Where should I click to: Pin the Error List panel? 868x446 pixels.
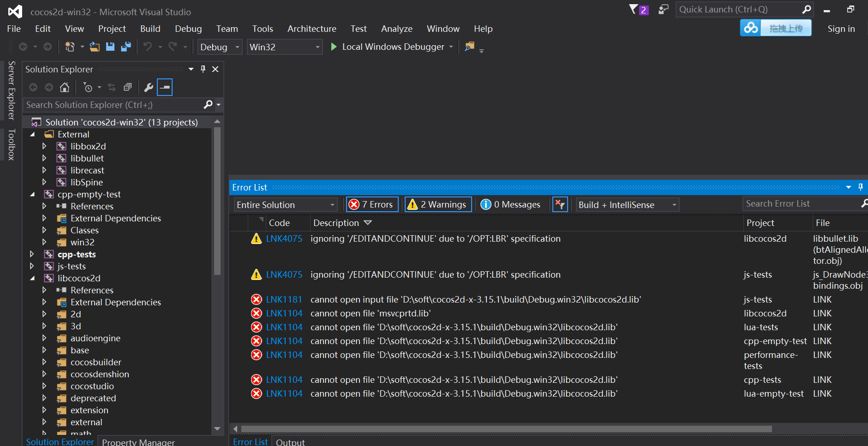pyautogui.click(x=861, y=187)
